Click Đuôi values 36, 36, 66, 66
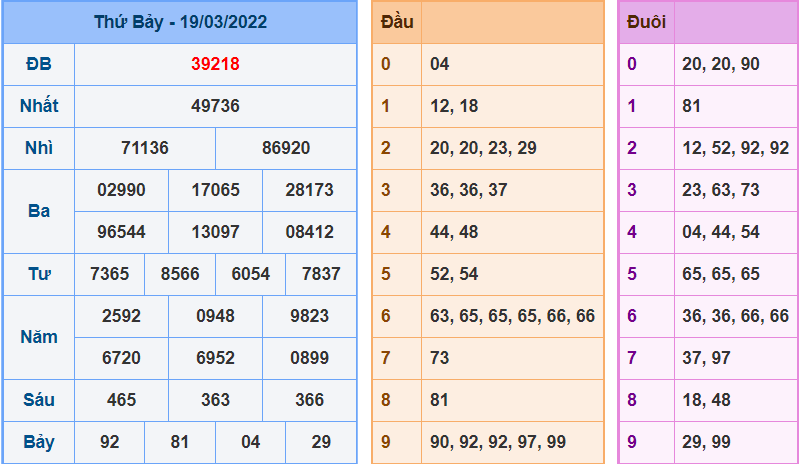799x464 pixels. 736,316
